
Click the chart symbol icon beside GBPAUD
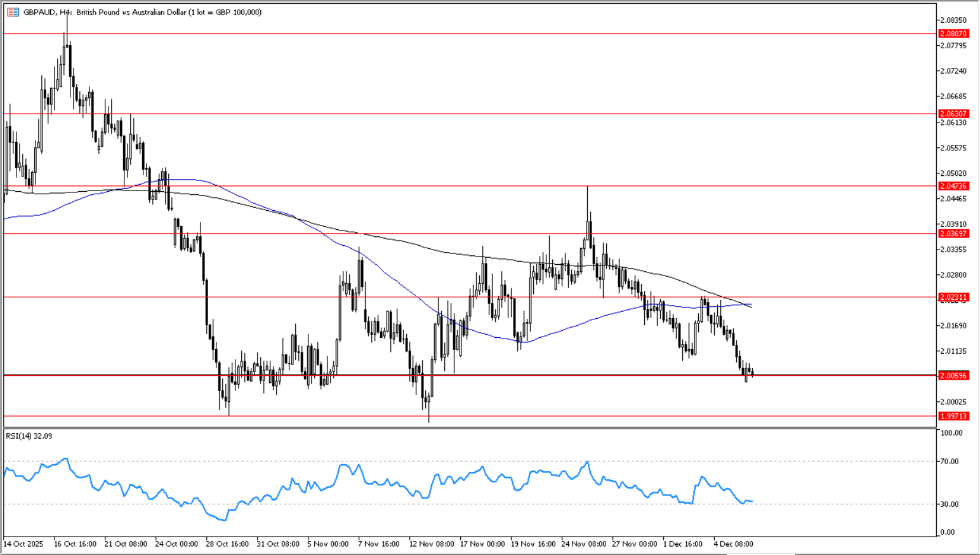click(13, 12)
